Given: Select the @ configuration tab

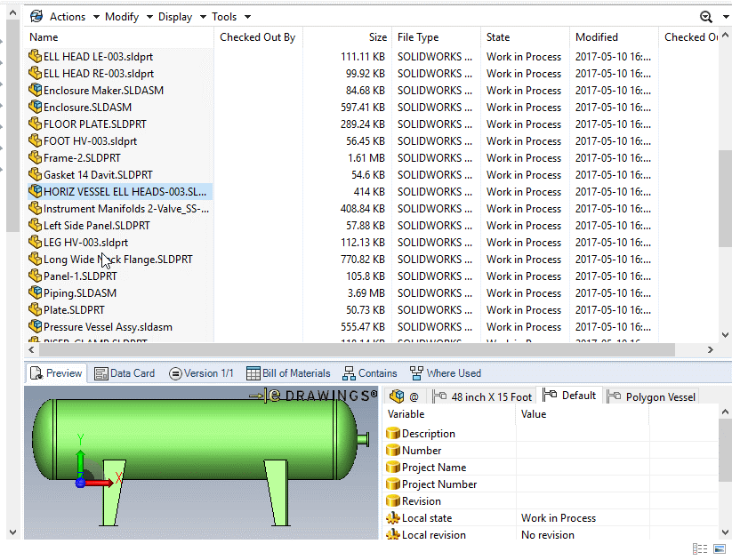Looking at the screenshot, I should (404, 396).
